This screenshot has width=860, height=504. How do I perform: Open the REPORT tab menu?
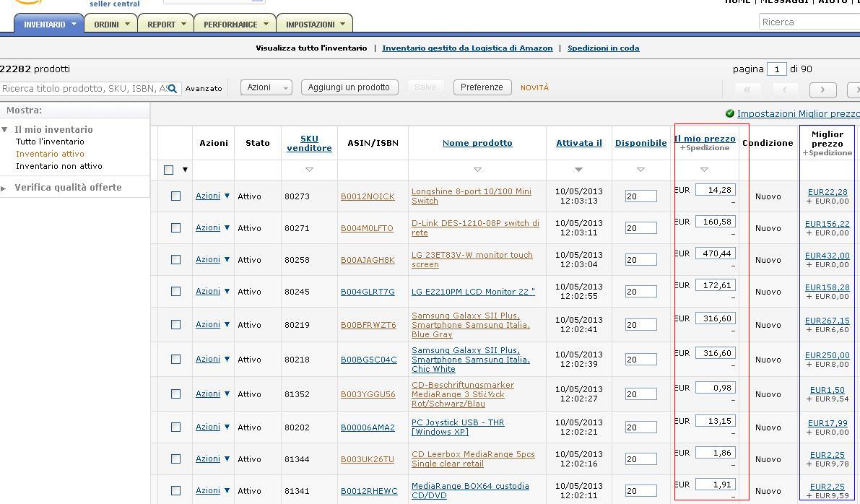166,24
